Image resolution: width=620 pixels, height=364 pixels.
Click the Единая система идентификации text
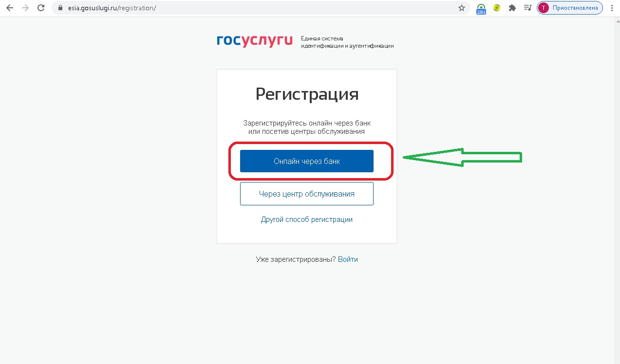tap(347, 42)
